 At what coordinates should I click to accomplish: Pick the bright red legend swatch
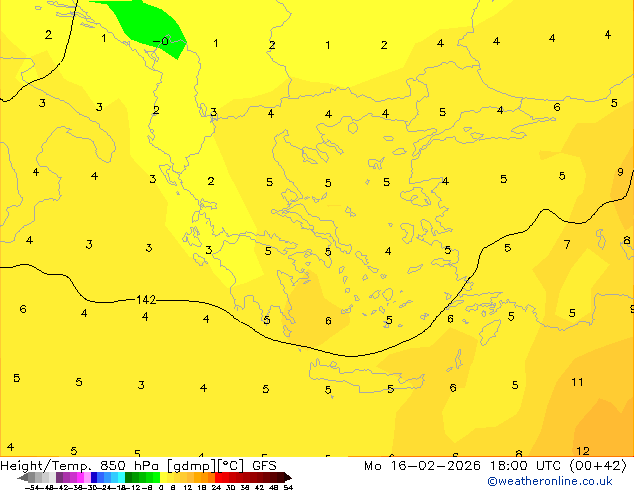(x=219, y=477)
